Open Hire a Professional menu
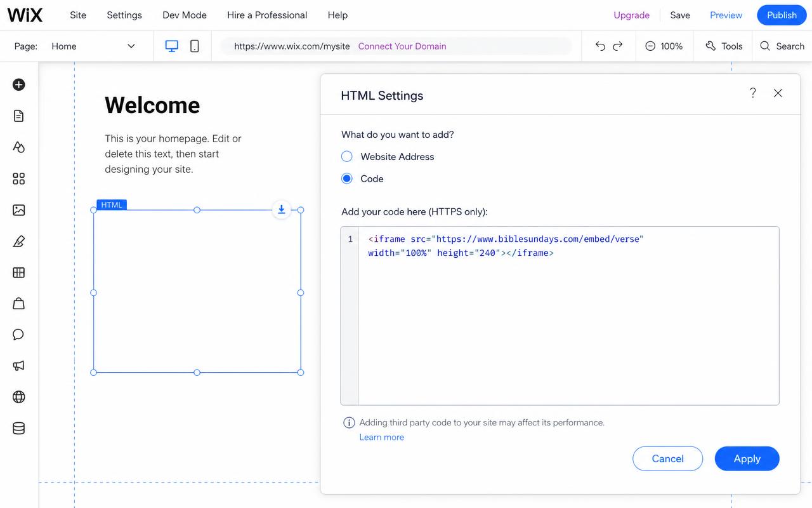 coord(267,15)
